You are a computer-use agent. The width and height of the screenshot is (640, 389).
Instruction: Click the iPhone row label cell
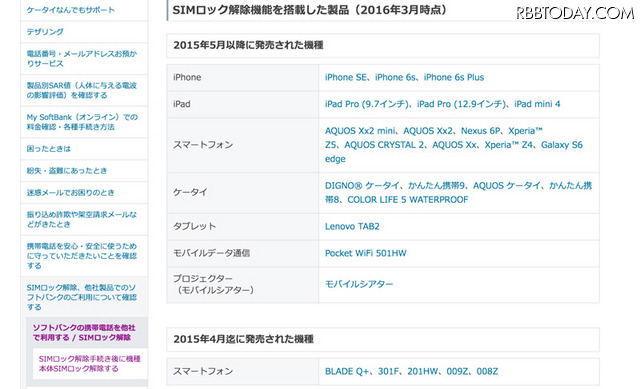coord(242,78)
